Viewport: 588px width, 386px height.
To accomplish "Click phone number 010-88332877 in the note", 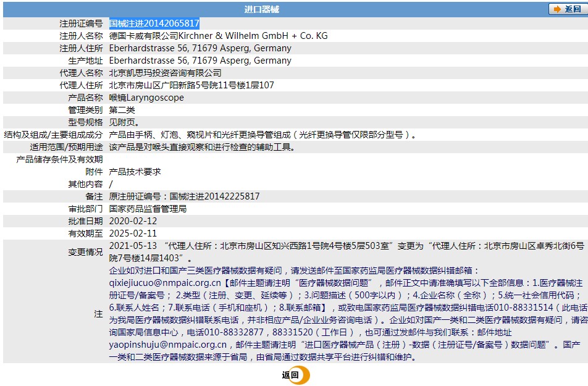I will pyautogui.click(x=234, y=332).
